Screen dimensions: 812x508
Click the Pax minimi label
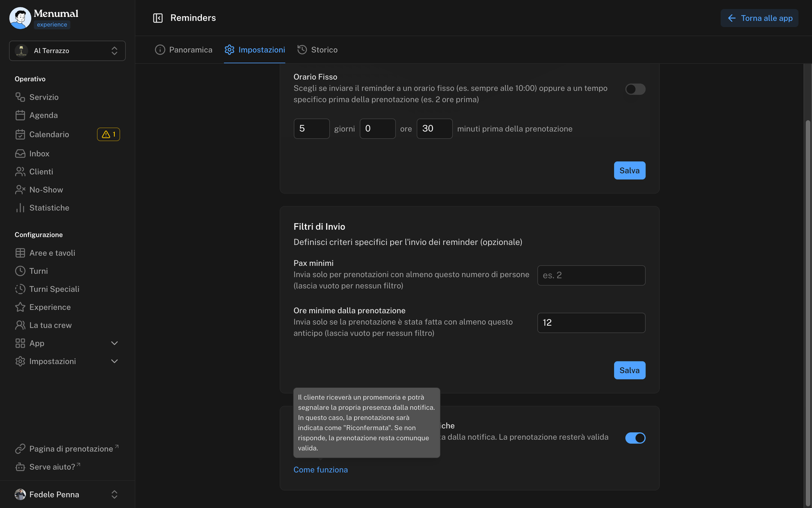pyautogui.click(x=313, y=263)
